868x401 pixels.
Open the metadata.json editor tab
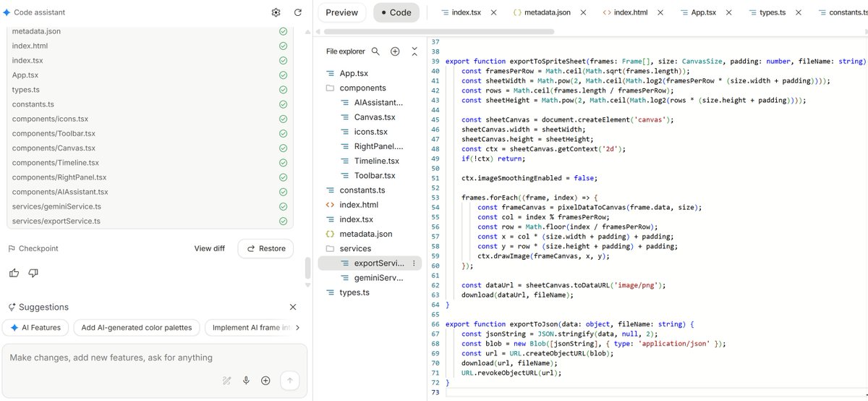[x=542, y=12]
